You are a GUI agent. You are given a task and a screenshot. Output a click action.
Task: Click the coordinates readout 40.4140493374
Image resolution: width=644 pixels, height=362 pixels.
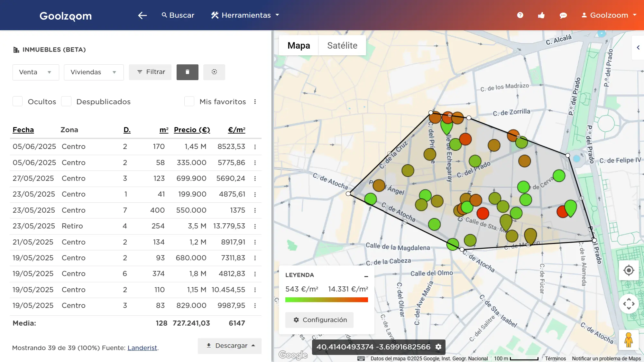point(373,347)
